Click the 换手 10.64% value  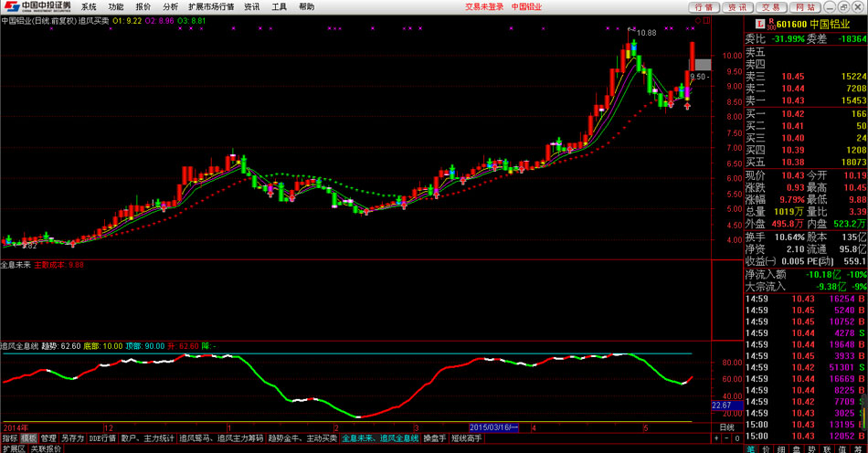789,237
